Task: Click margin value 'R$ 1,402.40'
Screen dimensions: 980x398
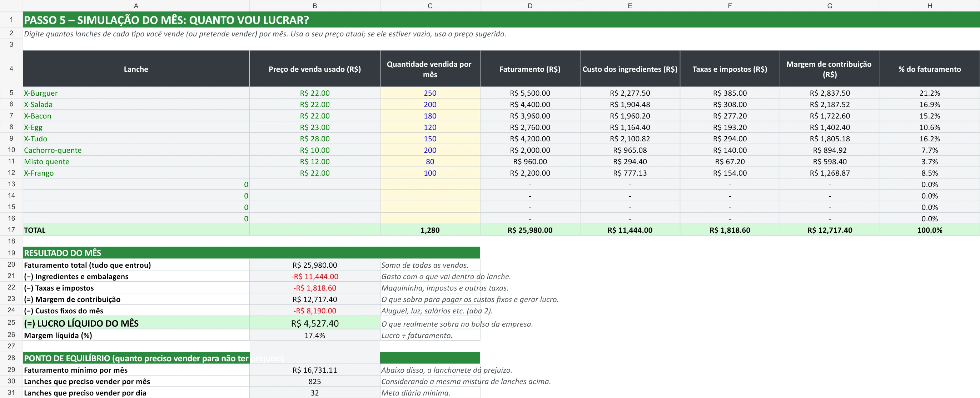Action: [830, 127]
